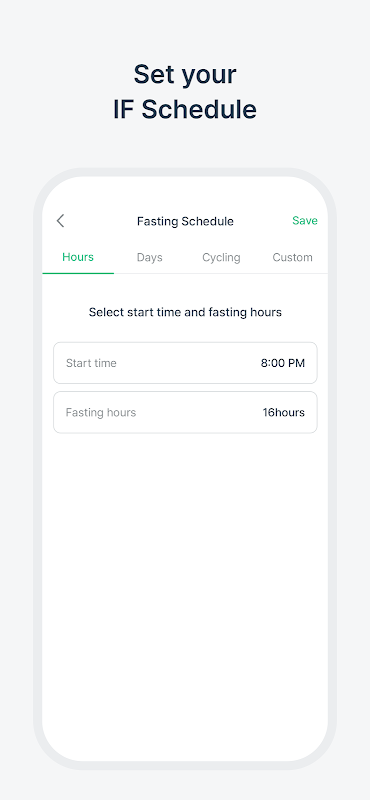The width and height of the screenshot is (370, 800).
Task: Click the green underline beneath Hours
Action: (x=78, y=273)
